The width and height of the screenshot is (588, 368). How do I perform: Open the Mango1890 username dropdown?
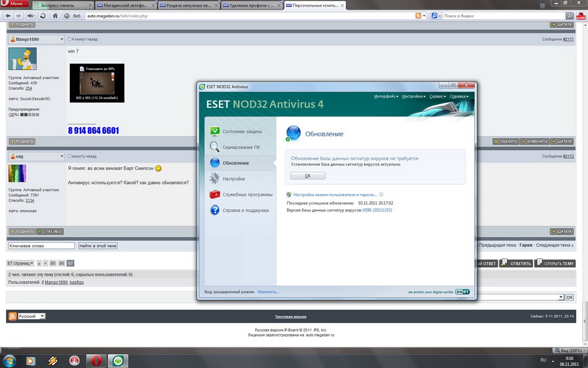coord(37,40)
